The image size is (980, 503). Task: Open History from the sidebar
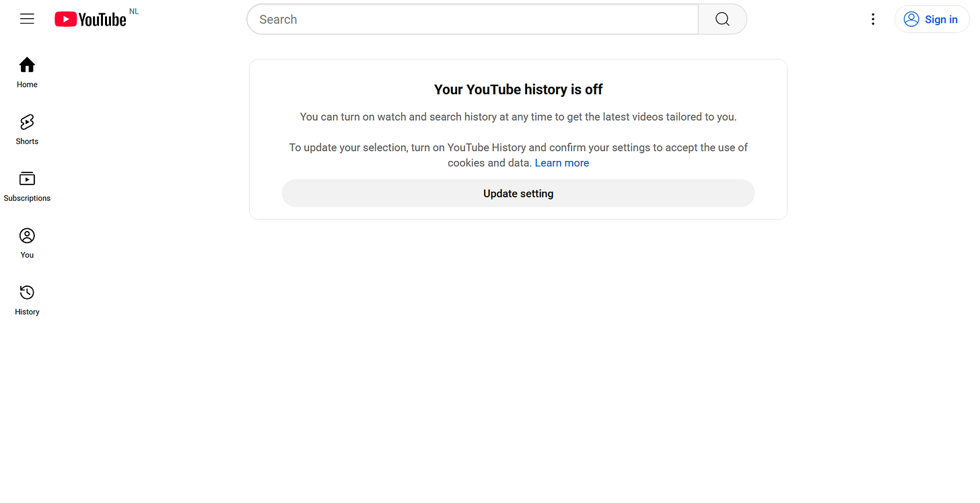pos(27,300)
